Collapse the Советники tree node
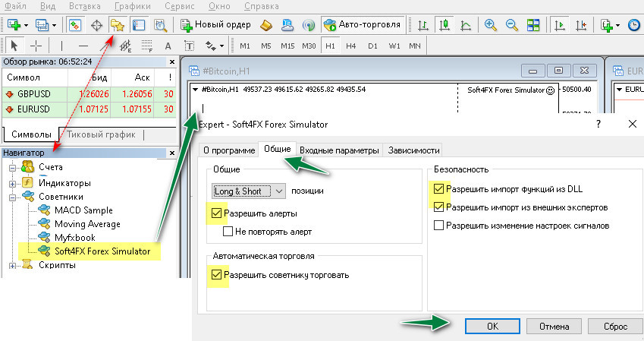 (x=12, y=197)
